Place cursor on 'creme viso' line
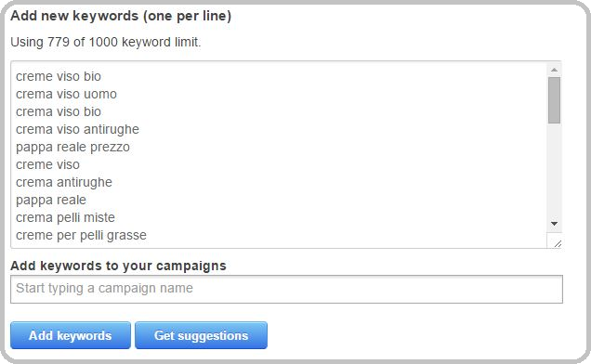 tap(48, 164)
